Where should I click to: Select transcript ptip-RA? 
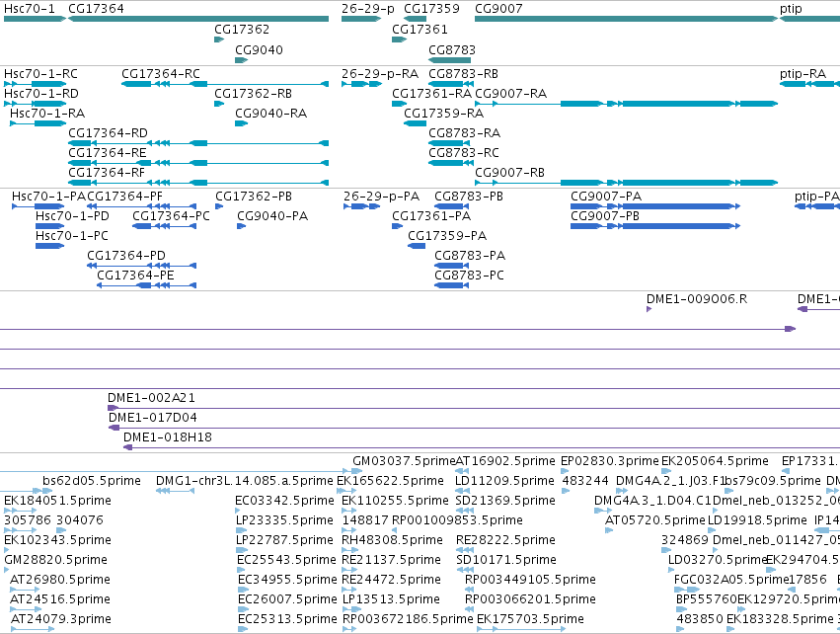pyautogui.click(x=810, y=84)
